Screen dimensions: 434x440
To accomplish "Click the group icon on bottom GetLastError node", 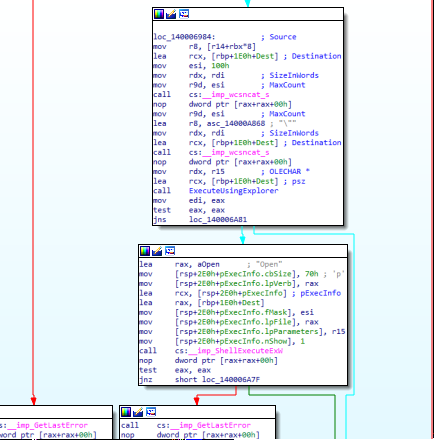I will pyautogui.click(x=151, y=412).
